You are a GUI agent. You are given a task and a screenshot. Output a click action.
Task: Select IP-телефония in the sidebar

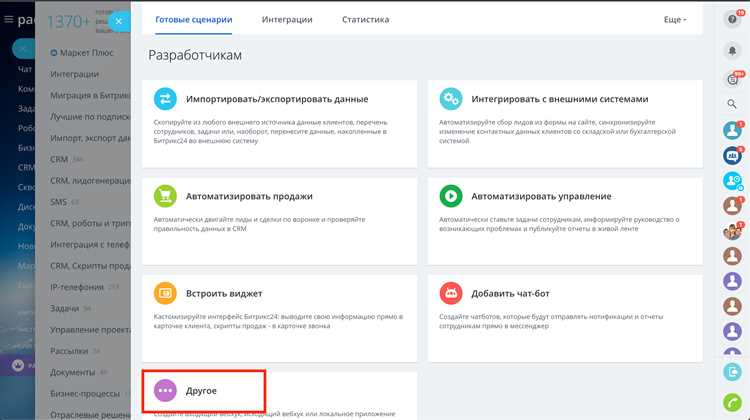tap(77, 287)
